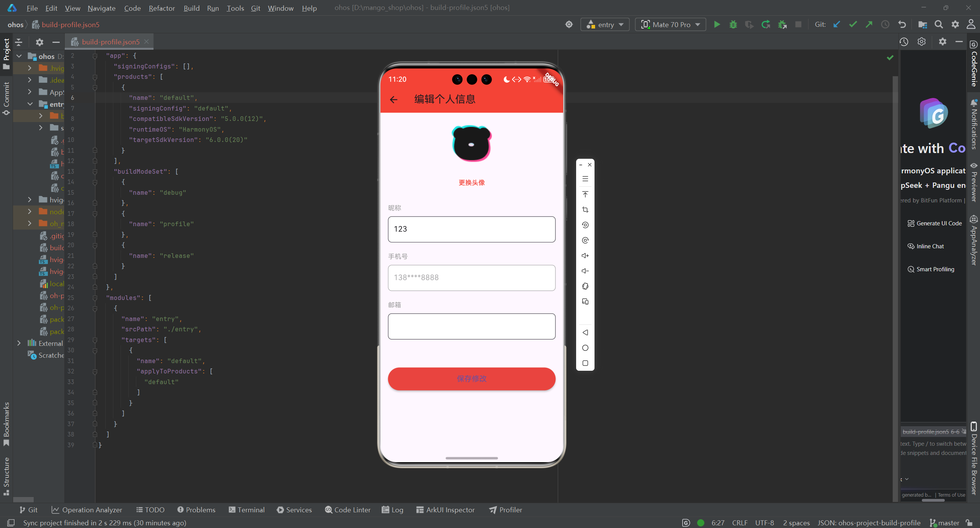
Task: Click the Search Everywhere magnifier icon
Action: click(939, 24)
